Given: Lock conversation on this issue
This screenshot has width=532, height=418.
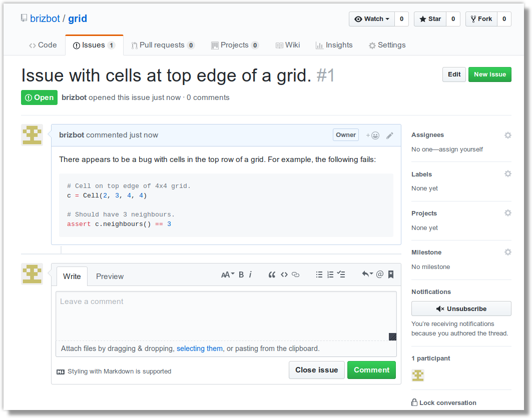Looking at the screenshot, I should 443,402.
